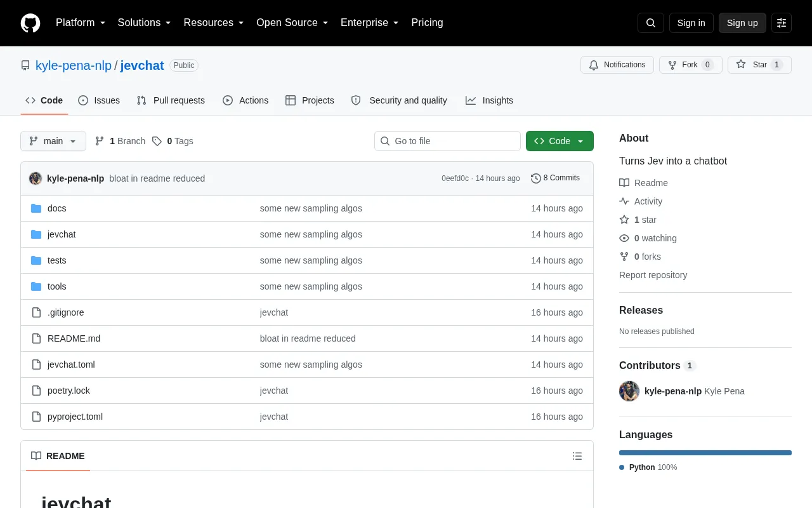Open the README.md file
Screen dimensions: 812x508
click(x=74, y=338)
